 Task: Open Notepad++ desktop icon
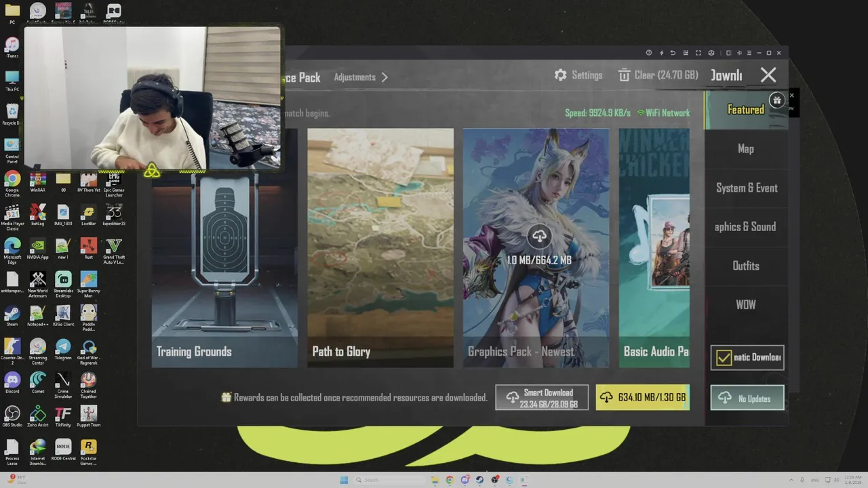[38, 317]
